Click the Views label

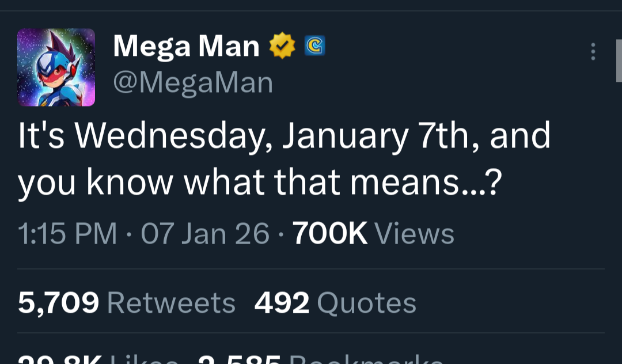(415, 234)
